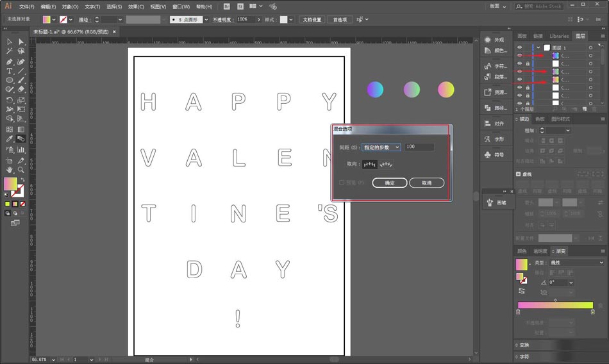This screenshot has width=609, height=364.
Task: Select the Type tool in the toolbar
Action: click(10, 71)
